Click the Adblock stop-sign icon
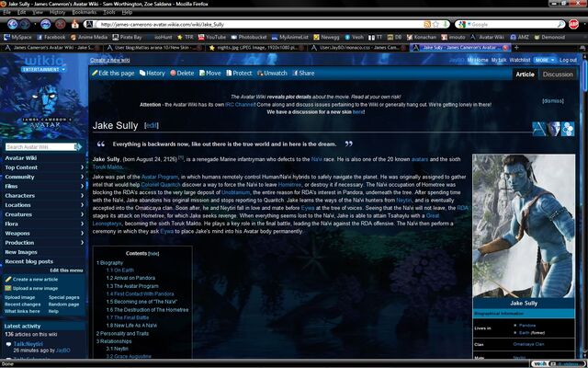 coord(573,25)
